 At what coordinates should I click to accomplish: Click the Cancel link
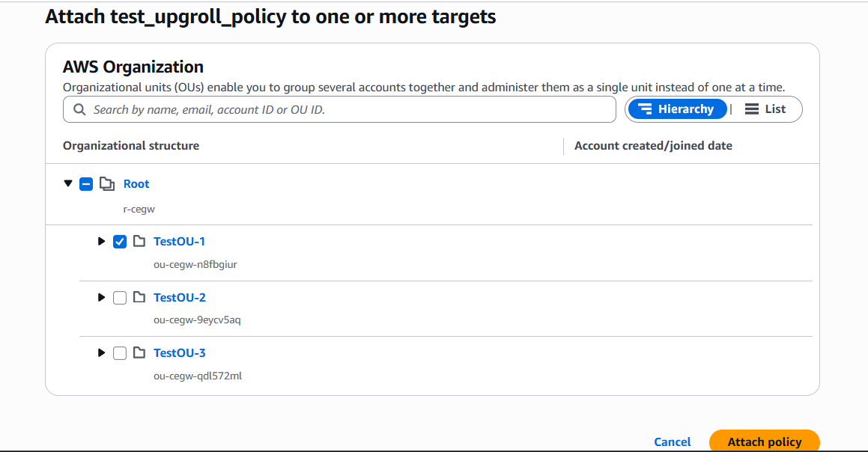[672, 442]
